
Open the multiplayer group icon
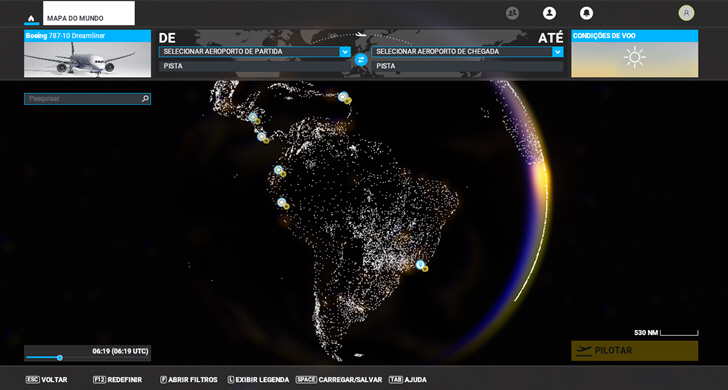(x=512, y=13)
